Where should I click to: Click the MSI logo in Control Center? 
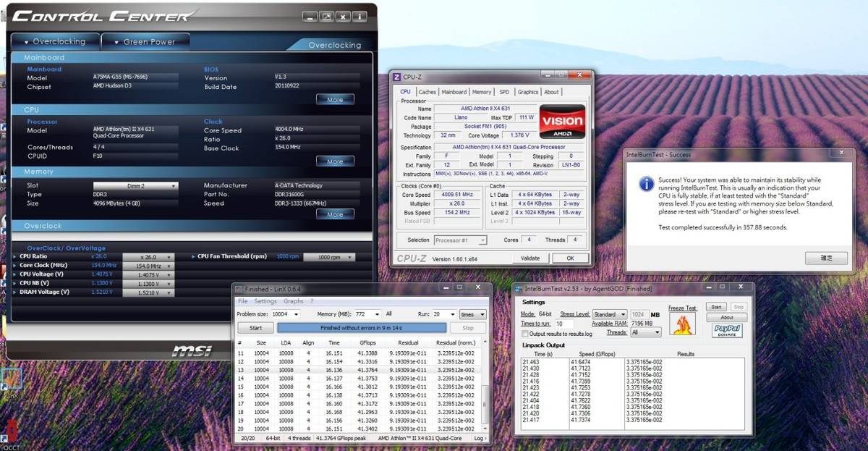click(x=192, y=350)
